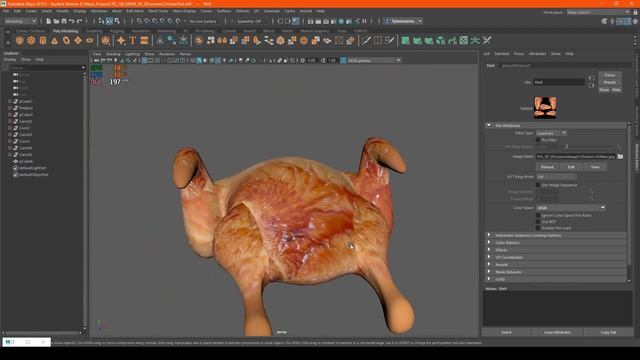The image size is (640, 360).
Task: Create a polygon disc from the shelf
Action: point(90,40)
